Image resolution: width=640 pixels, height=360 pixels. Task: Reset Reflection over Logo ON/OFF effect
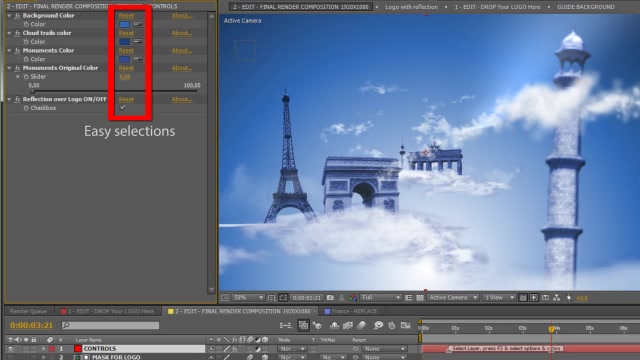point(126,99)
